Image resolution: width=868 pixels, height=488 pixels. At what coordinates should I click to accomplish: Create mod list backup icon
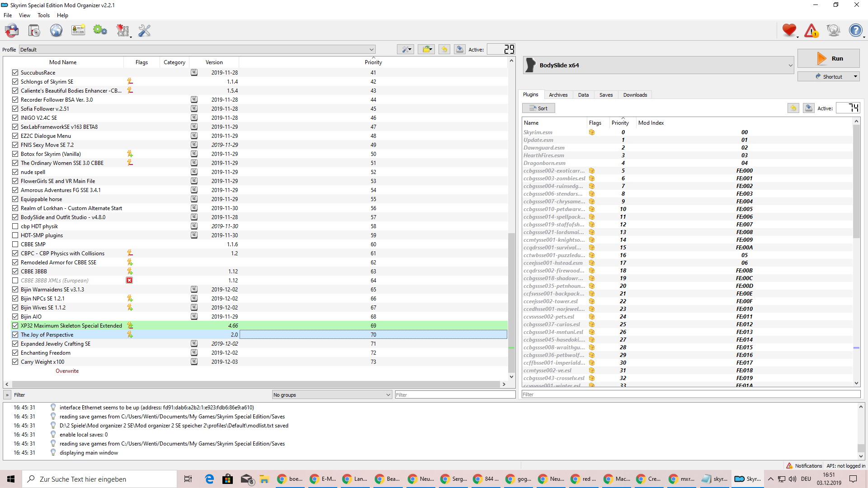coord(460,49)
